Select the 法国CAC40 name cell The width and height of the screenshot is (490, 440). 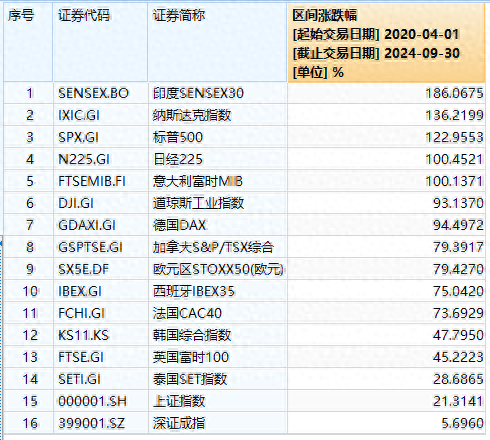click(217, 313)
